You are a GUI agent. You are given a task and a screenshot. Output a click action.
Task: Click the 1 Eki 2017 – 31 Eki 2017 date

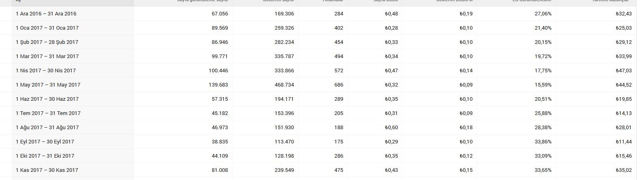click(x=45, y=156)
